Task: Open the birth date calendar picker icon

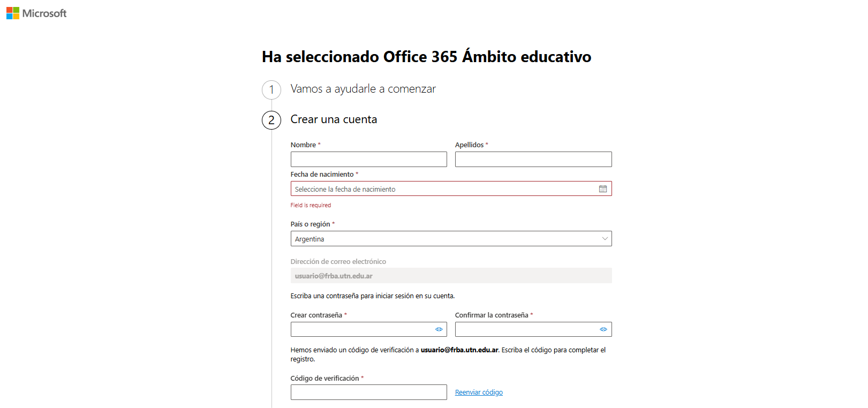Action: pos(602,189)
